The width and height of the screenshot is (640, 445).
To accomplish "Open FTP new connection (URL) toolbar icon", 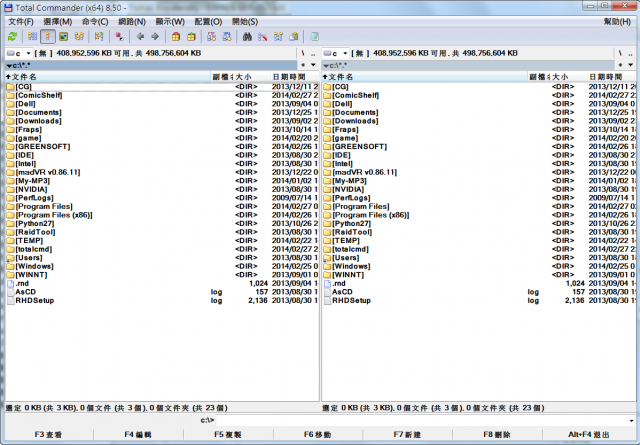I will (x=227, y=37).
